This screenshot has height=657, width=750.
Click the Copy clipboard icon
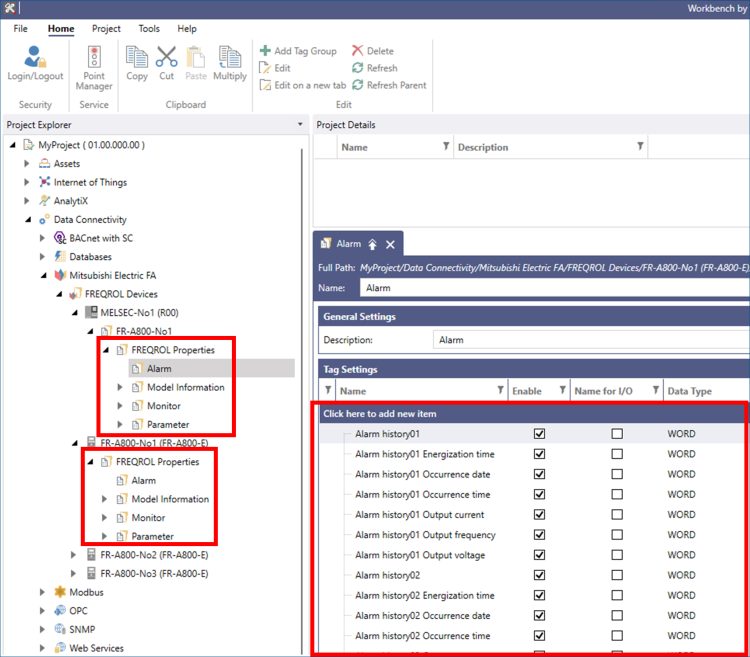[x=137, y=56]
